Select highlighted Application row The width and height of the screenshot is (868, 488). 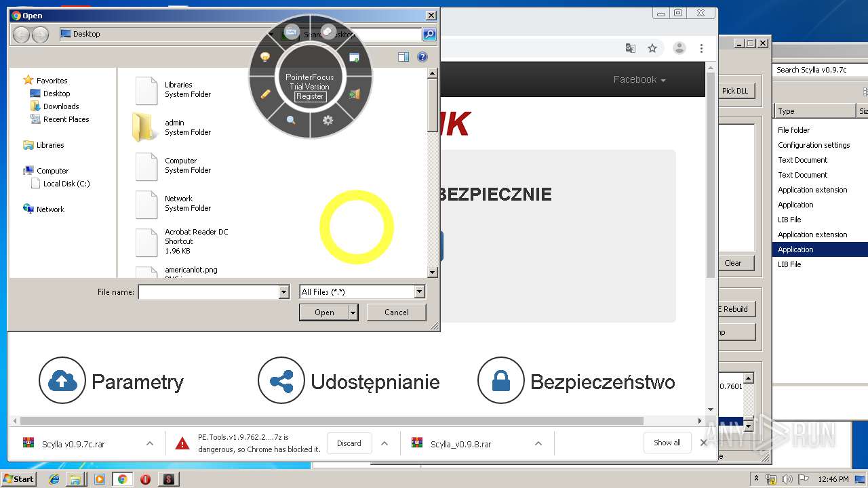click(x=821, y=249)
